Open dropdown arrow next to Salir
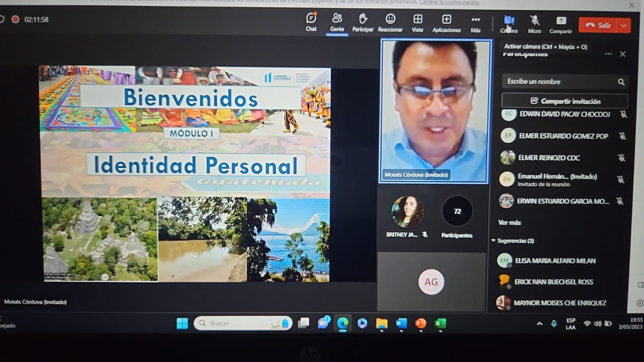This screenshot has width=644, height=362. pos(623,25)
